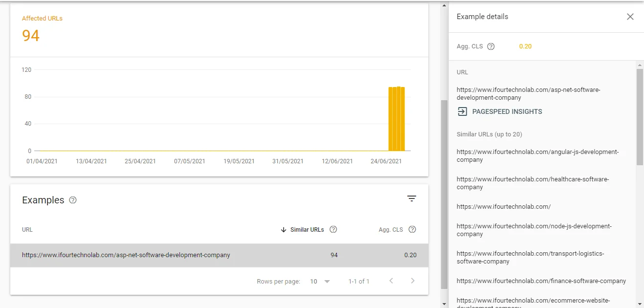Click the Agg. CLS column header

point(391,230)
